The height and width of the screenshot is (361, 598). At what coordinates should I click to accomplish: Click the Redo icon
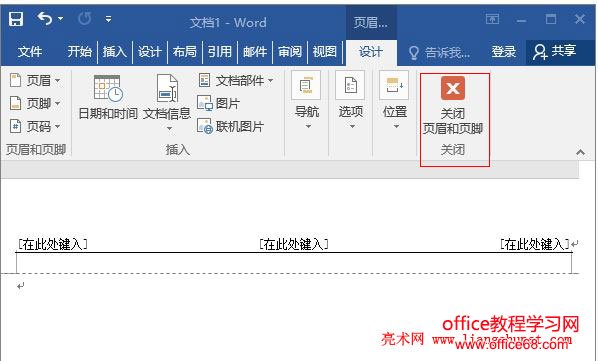[84, 19]
